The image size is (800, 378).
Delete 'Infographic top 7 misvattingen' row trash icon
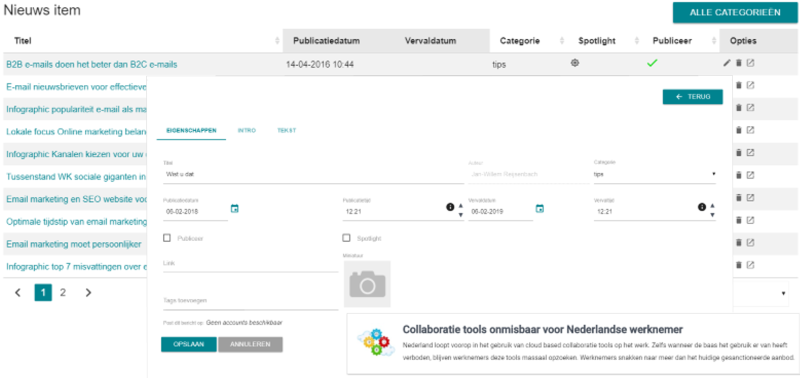(738, 265)
